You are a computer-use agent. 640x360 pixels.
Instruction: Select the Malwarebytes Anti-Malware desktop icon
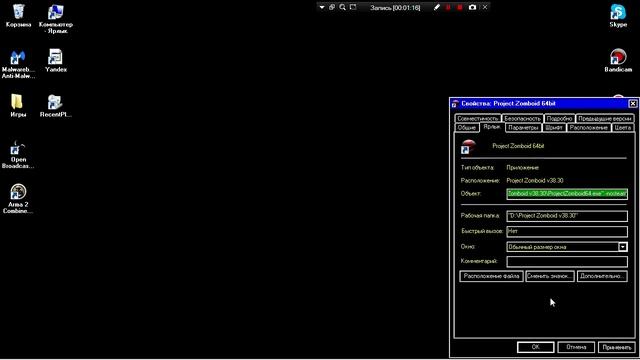coord(18,64)
